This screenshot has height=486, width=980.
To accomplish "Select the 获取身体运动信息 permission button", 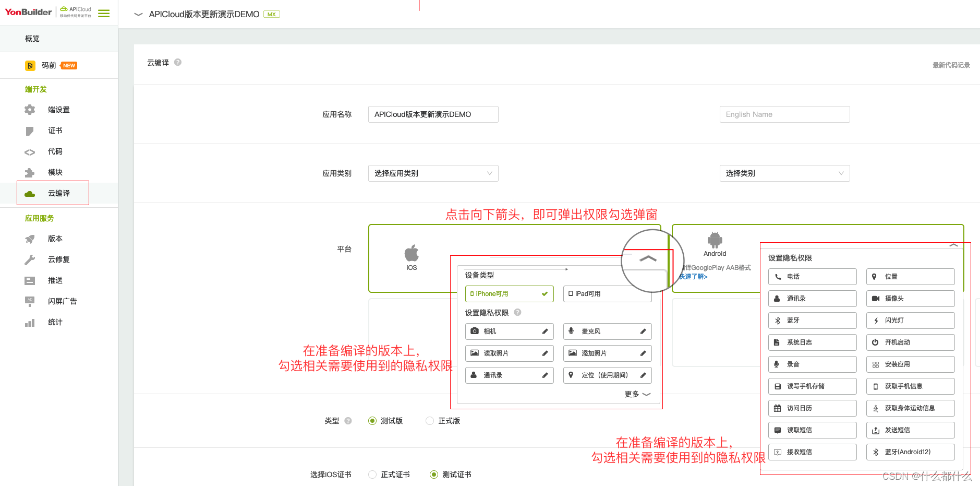I will click(910, 408).
